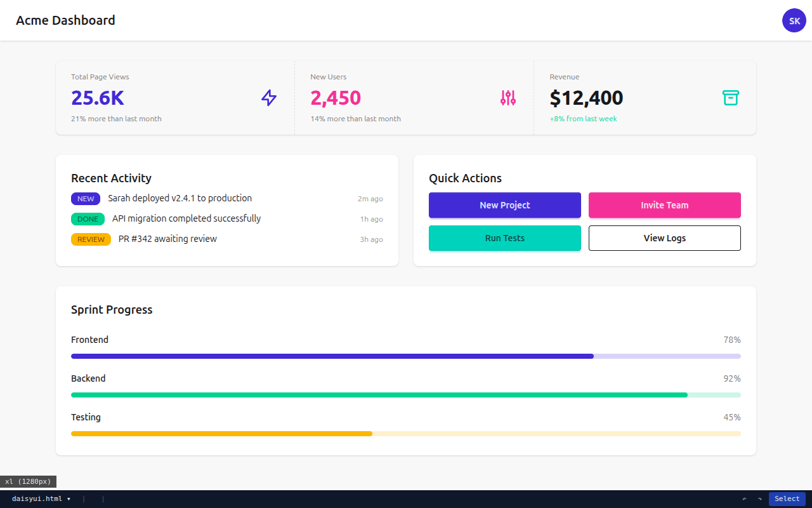Image resolution: width=812 pixels, height=508 pixels.
Task: Open the daisyui.html file dropdown
Action: pos(41,499)
